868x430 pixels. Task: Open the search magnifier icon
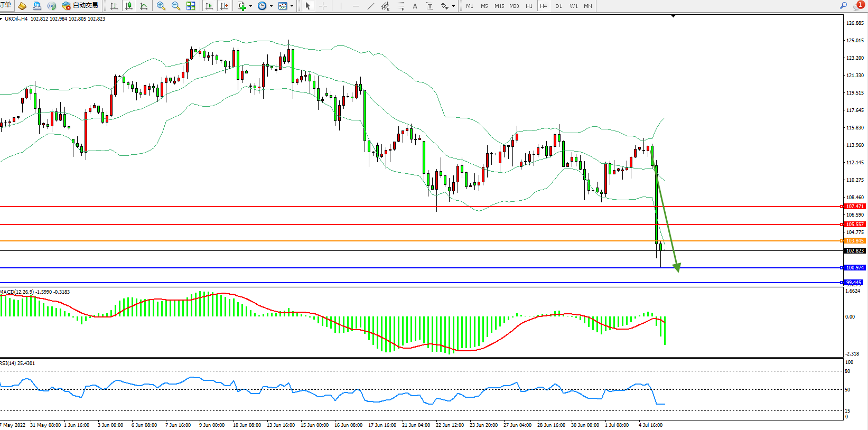point(843,6)
